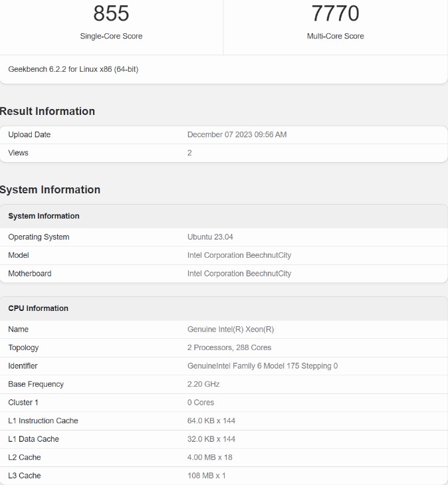Select the Geekbench 6.2.2 for Linux text
Viewport: 448px width, 485px height.
pyautogui.click(x=73, y=69)
